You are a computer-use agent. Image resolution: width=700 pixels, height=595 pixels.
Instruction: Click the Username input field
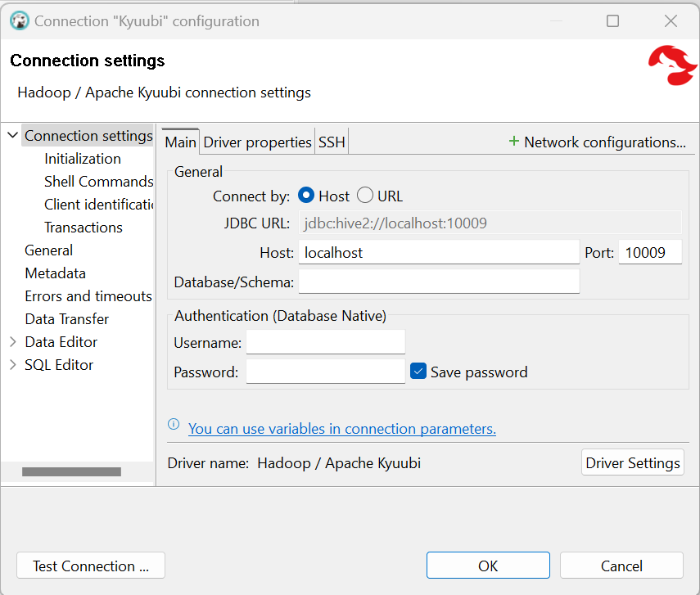coord(326,342)
